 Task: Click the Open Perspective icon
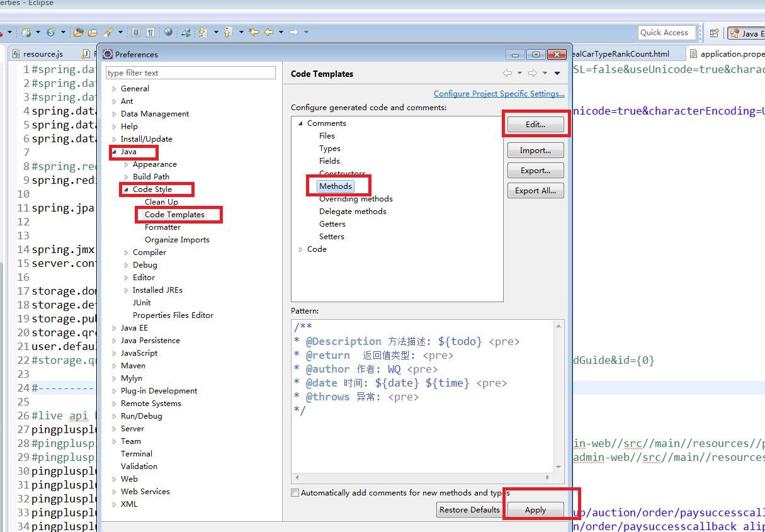click(x=714, y=33)
